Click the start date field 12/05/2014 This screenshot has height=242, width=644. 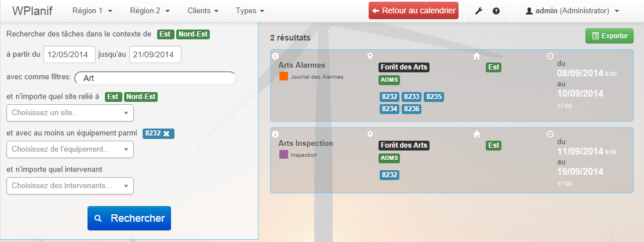pyautogui.click(x=69, y=54)
